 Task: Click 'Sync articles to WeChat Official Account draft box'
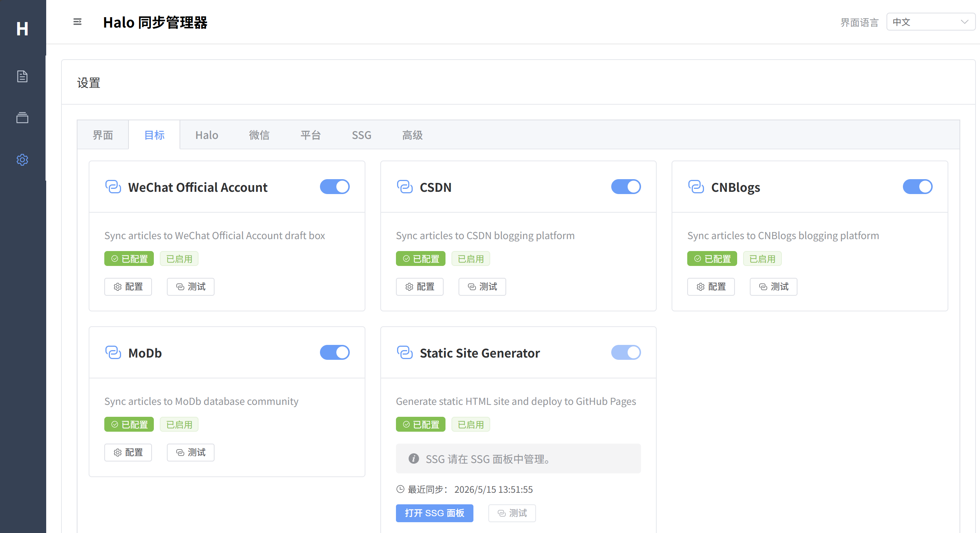click(215, 235)
